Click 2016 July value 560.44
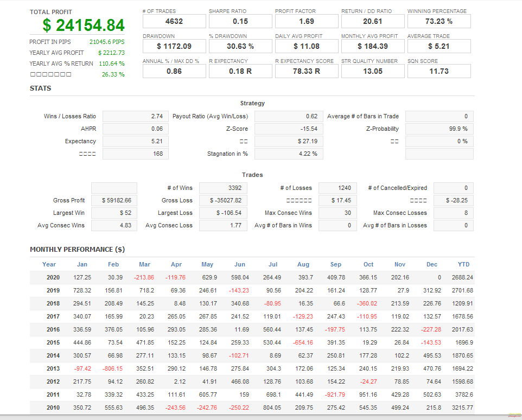 [x=272, y=329]
